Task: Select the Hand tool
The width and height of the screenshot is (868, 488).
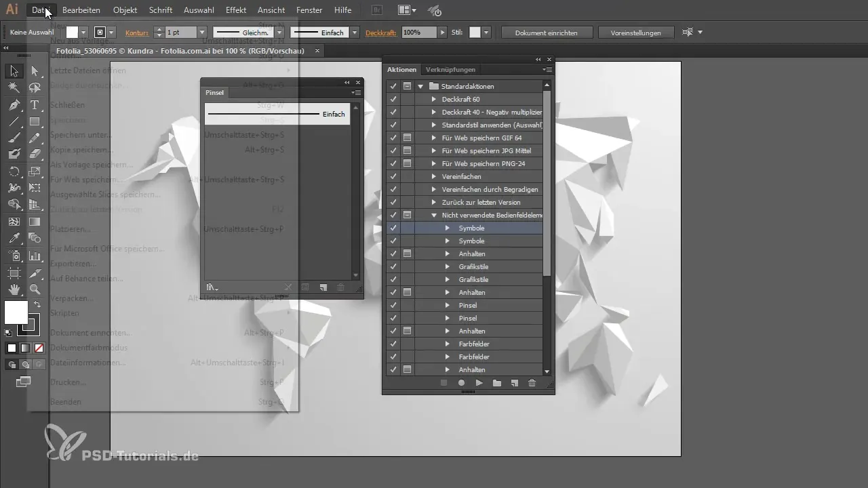Action: [14, 289]
